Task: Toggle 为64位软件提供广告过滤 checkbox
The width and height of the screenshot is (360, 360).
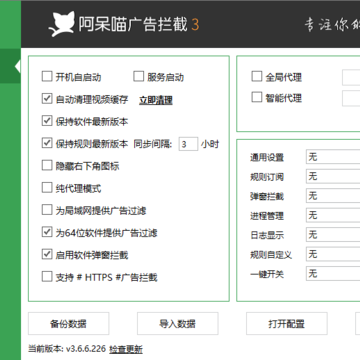Action: [x=47, y=232]
